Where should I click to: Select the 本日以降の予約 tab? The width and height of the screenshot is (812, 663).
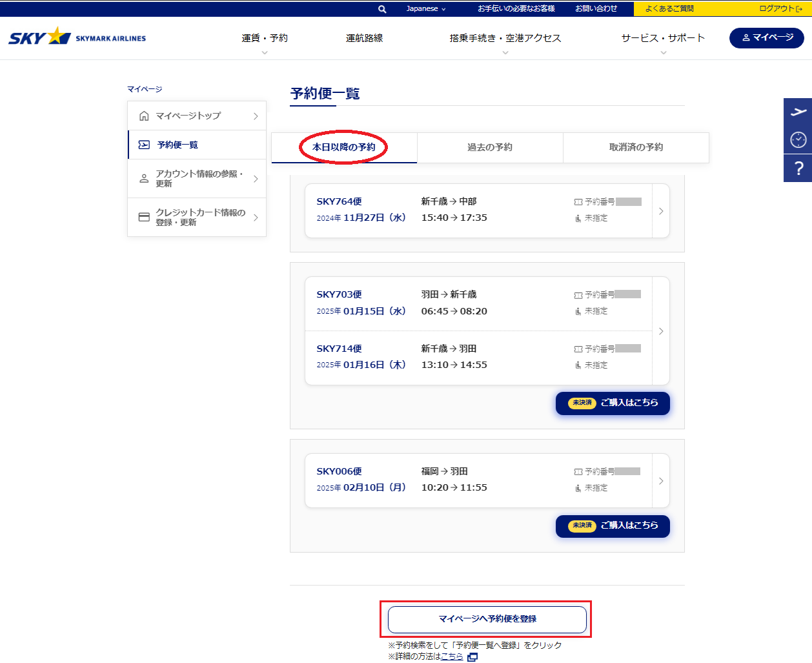tap(344, 147)
